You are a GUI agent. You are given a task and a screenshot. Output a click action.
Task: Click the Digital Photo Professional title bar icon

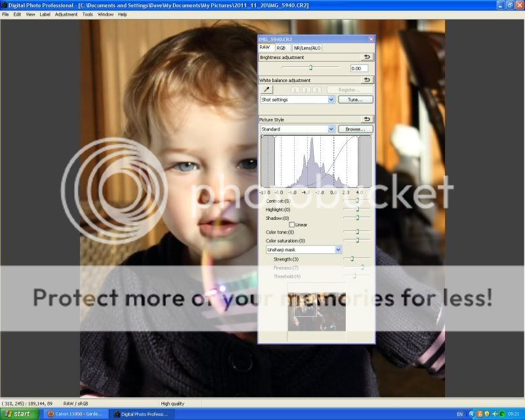point(4,5)
